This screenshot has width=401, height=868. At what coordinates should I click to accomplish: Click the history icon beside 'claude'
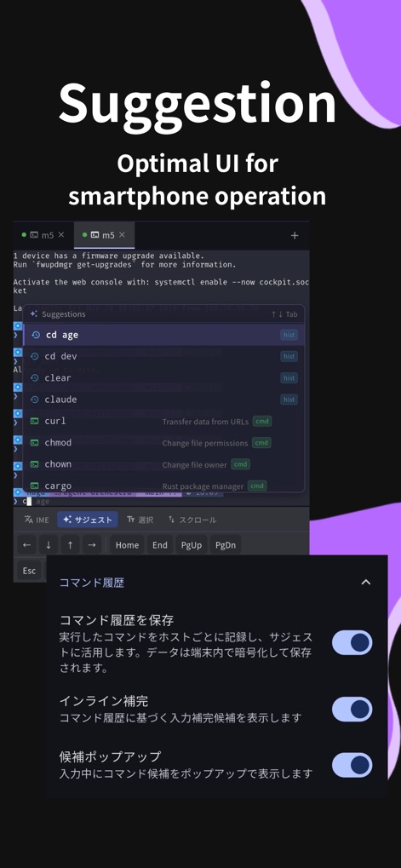click(34, 400)
